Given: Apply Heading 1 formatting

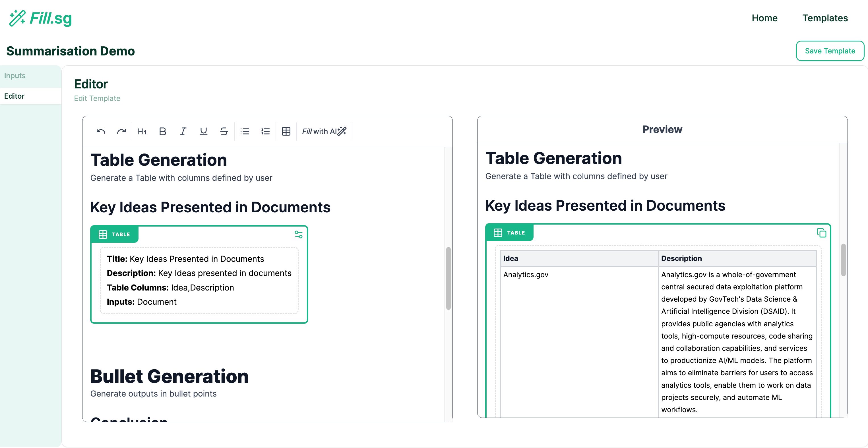Looking at the screenshot, I should click(x=142, y=131).
